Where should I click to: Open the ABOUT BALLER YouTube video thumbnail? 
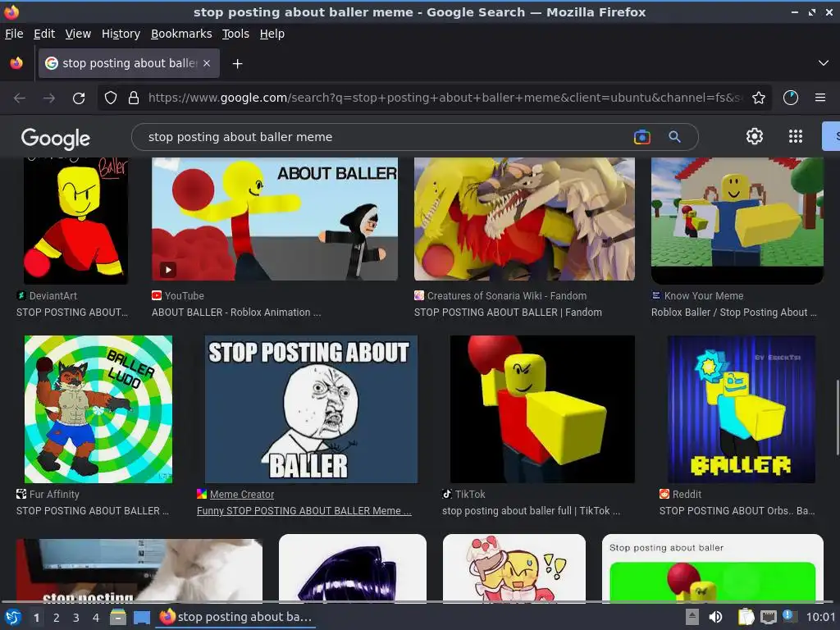pyautogui.click(x=274, y=218)
